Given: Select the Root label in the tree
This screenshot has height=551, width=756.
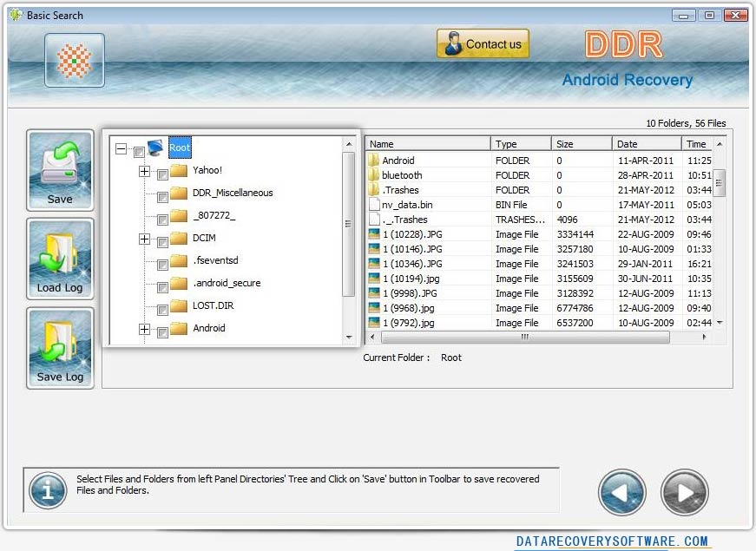Looking at the screenshot, I should pos(180,148).
